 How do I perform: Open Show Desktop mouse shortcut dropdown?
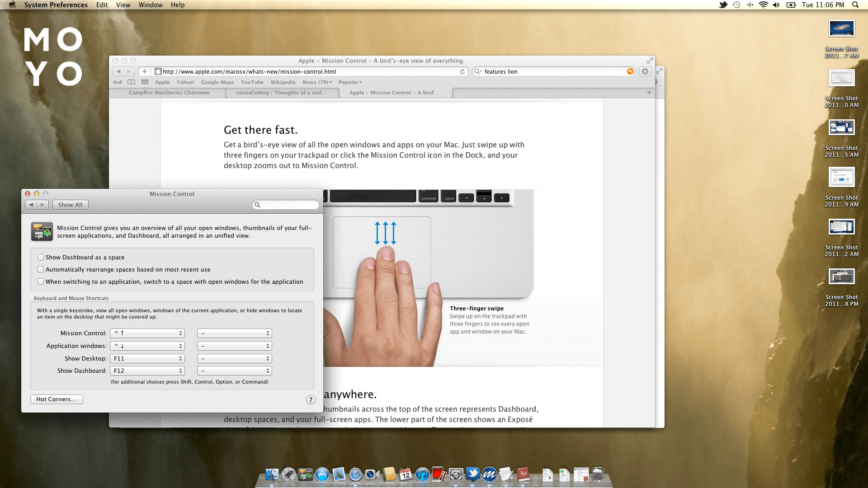(x=234, y=358)
